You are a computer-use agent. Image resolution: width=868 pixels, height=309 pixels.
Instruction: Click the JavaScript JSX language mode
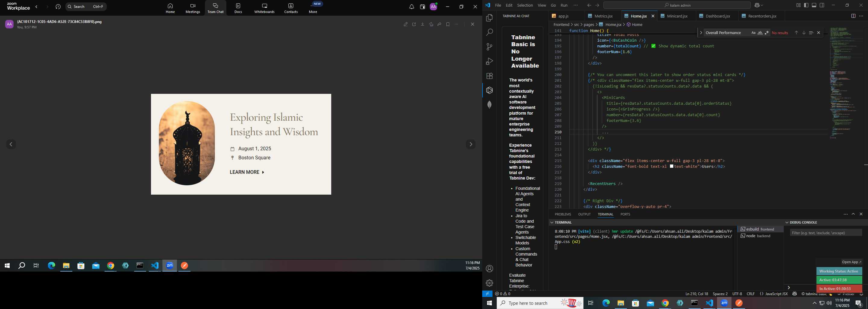point(776,294)
